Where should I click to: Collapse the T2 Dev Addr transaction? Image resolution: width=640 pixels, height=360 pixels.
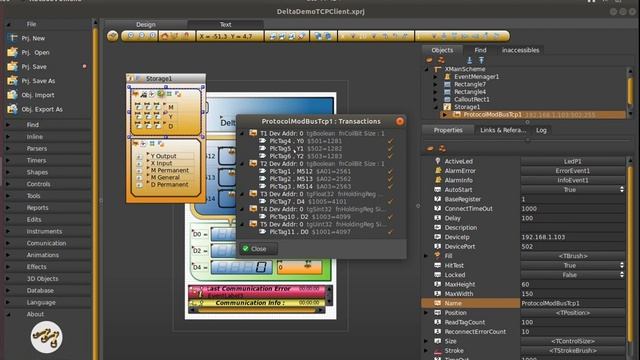point(242,164)
